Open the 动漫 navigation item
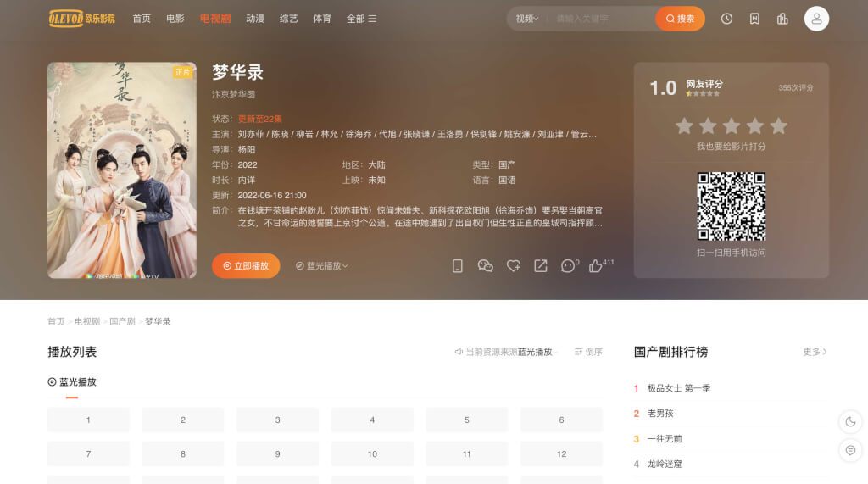 tap(254, 19)
